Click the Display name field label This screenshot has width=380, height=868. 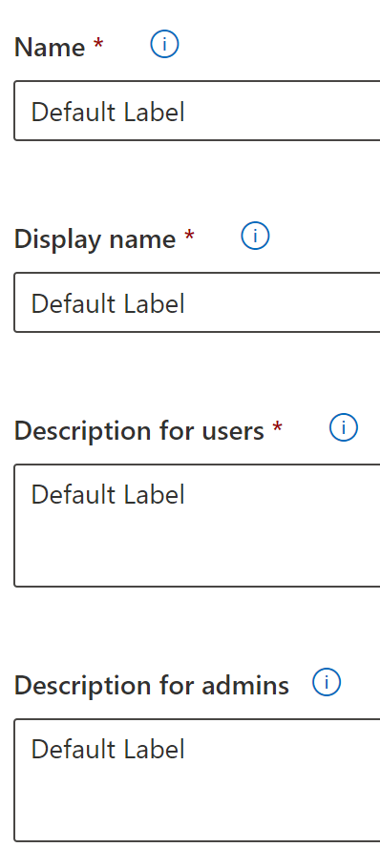click(95, 239)
